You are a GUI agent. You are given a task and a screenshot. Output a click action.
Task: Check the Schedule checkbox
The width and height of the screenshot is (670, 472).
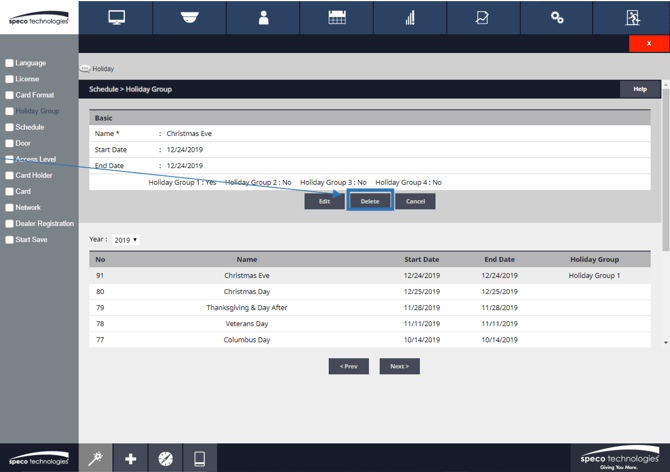[9, 127]
